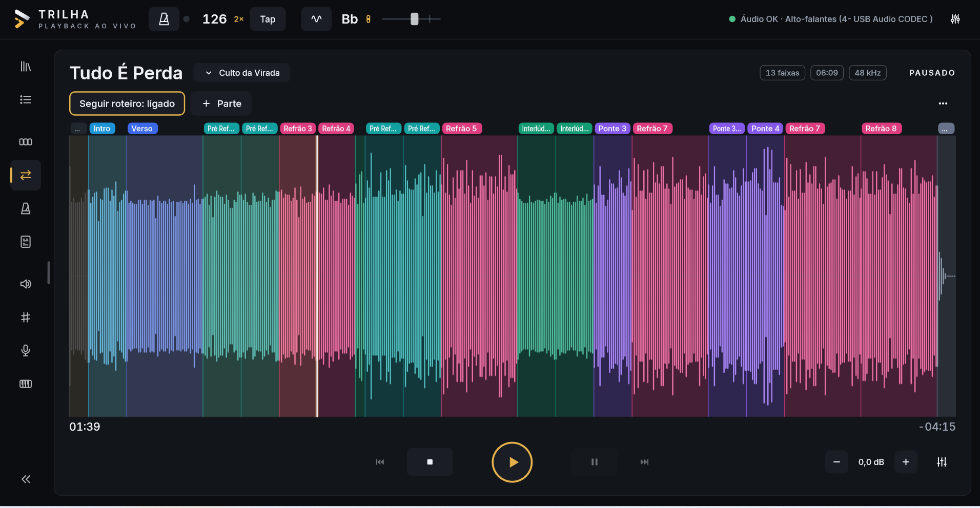This screenshot has width=980, height=508.
Task: Open the MIDI keyboard sidebar icon
Action: point(26,384)
